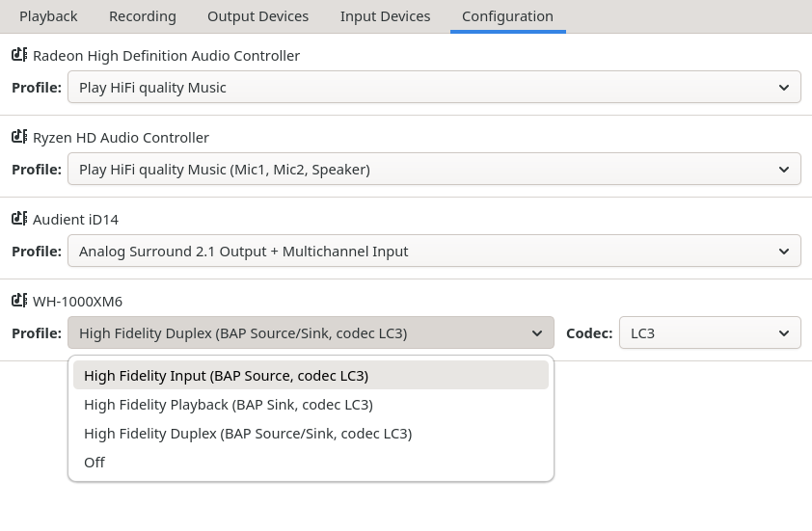Click the WH-1000XM6 device name
This screenshot has width=812, height=531.
pos(78,302)
